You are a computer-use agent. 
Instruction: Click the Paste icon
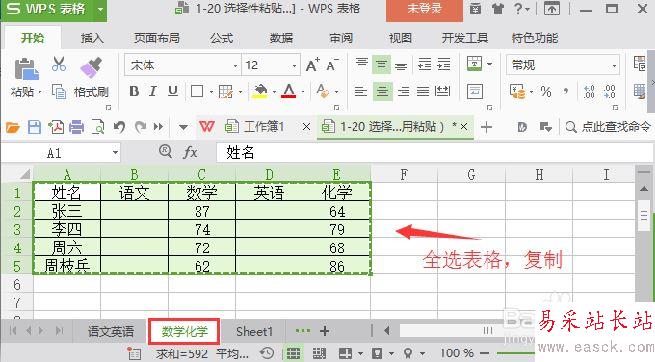coord(26,69)
